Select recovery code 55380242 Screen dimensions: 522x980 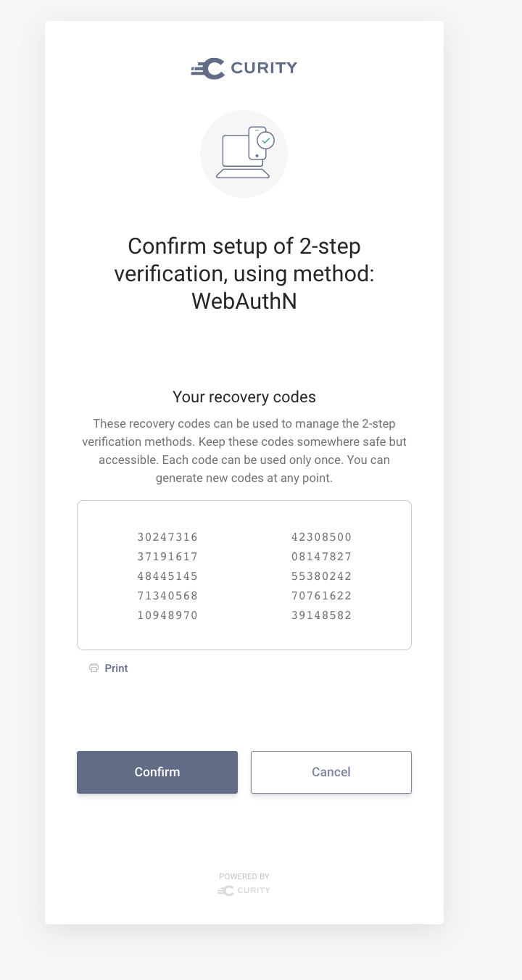coord(321,576)
